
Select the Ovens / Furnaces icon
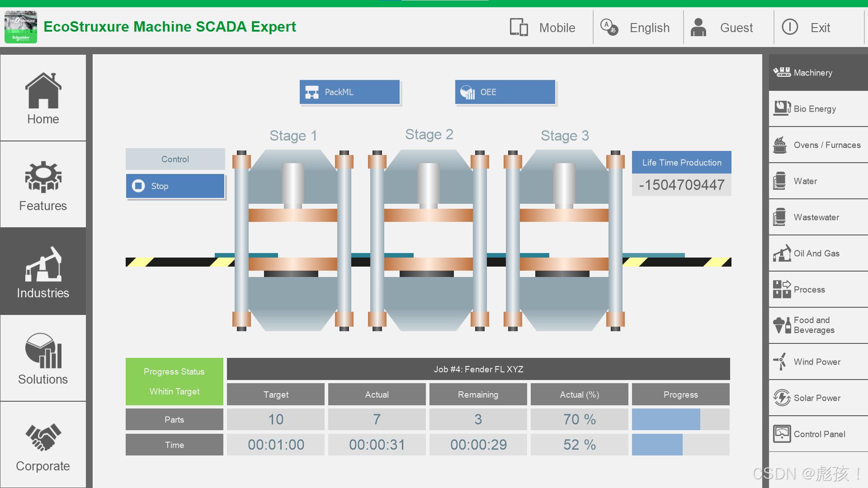(780, 145)
